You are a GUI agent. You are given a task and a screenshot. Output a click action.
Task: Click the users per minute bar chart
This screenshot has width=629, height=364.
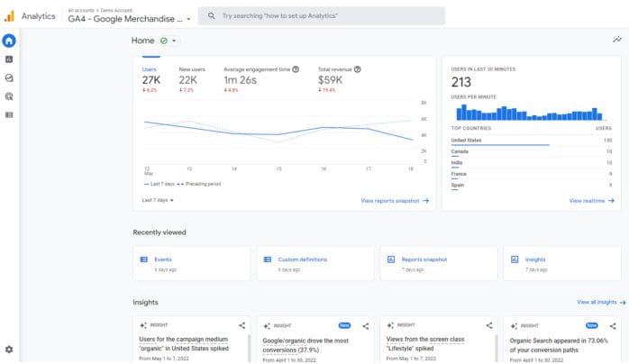coord(530,113)
